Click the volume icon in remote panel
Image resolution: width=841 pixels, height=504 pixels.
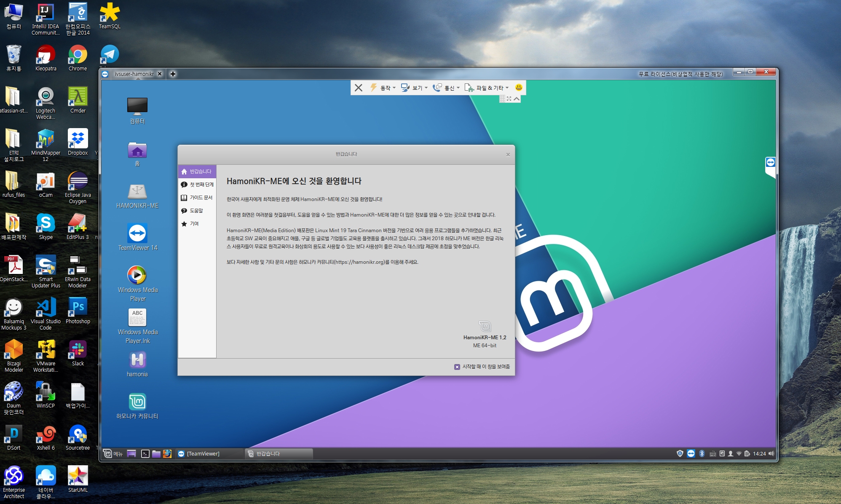pyautogui.click(x=771, y=453)
